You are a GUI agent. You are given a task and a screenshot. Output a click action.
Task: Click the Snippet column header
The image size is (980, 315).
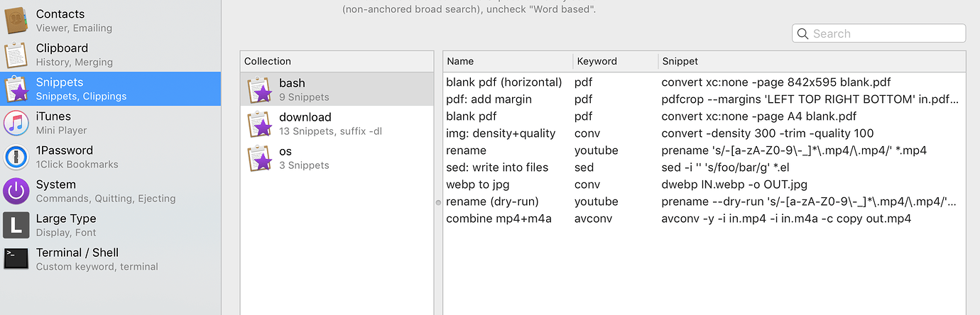(810, 61)
